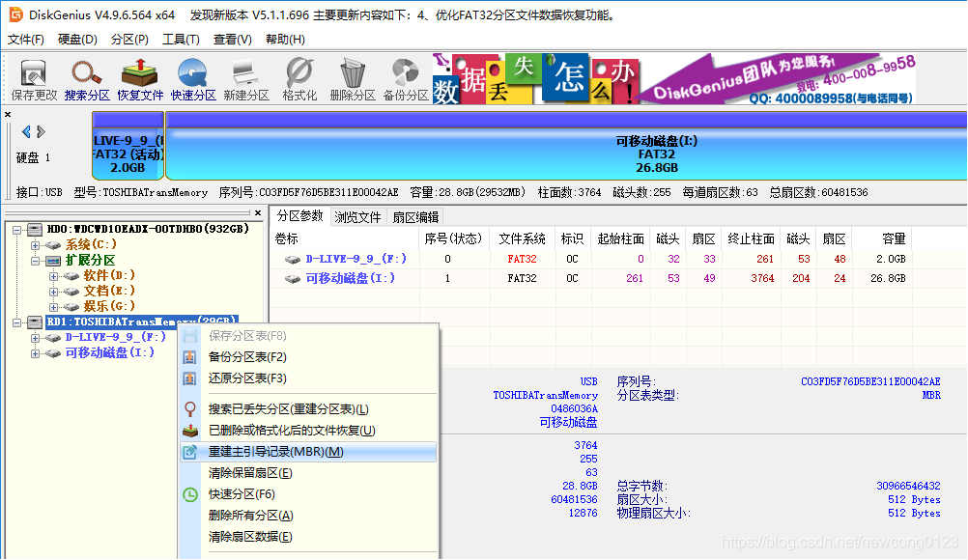This screenshot has width=968, height=560.
Task: Click the 容量 column header
Action: 883,238
